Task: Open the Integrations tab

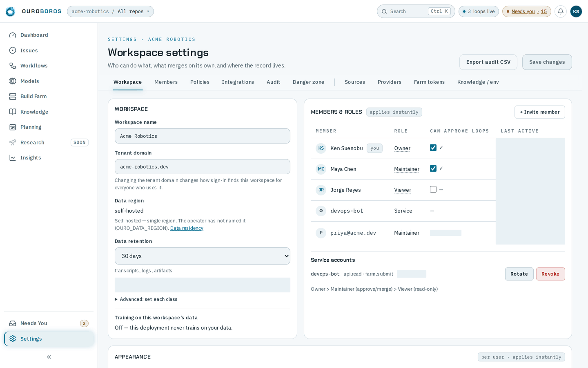Action: click(238, 82)
